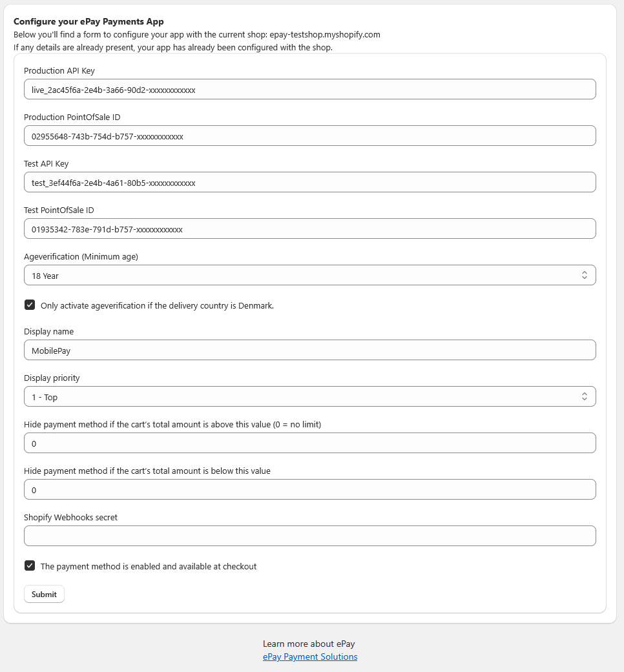The width and height of the screenshot is (624, 672).
Task: Select the Production PointOfSale ID field
Action: [310, 136]
